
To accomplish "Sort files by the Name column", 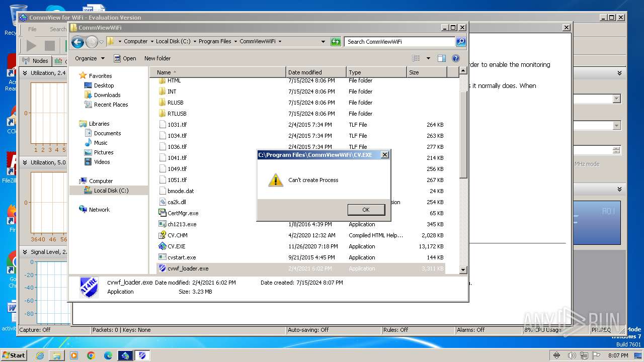I will (x=218, y=72).
